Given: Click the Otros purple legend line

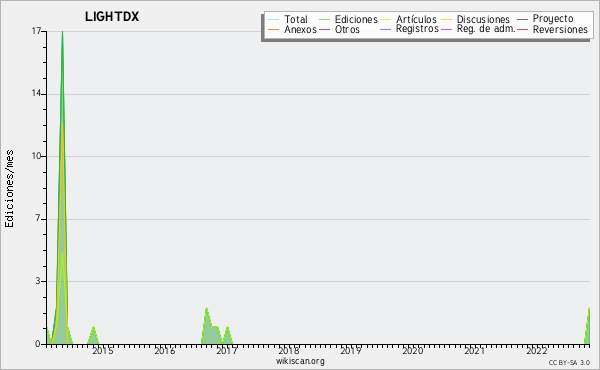Looking at the screenshot, I should [x=324, y=29].
